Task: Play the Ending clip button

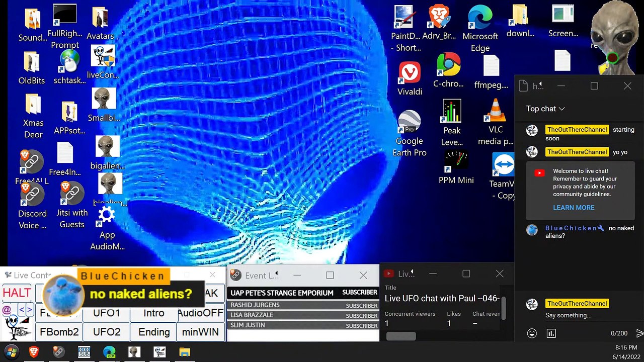Action: (x=154, y=332)
